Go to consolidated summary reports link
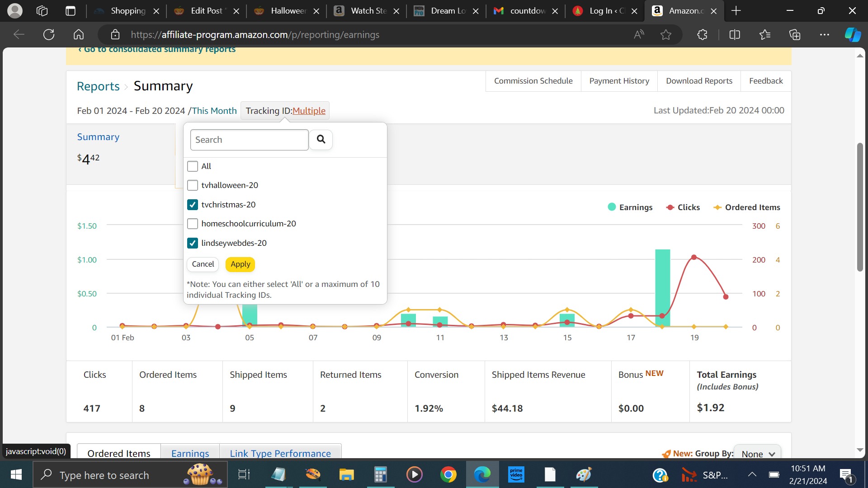Viewport: 868px width, 488px height. pyautogui.click(x=157, y=49)
